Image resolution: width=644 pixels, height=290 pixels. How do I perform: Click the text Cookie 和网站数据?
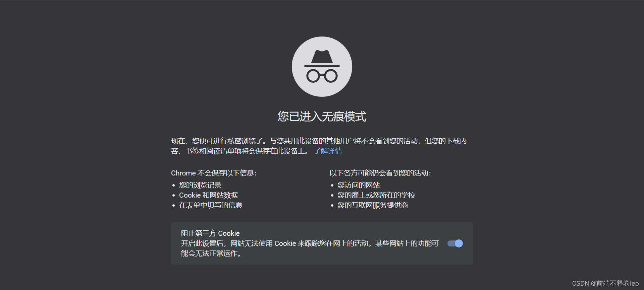click(x=208, y=195)
